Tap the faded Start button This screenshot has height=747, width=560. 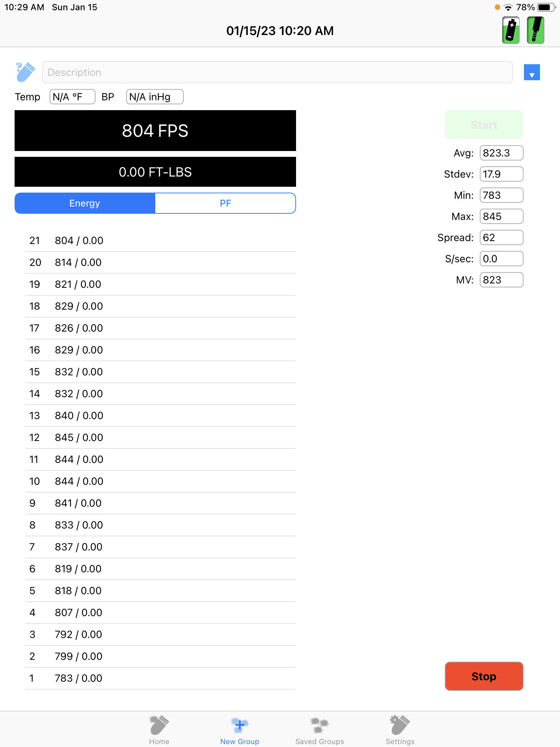(x=484, y=125)
